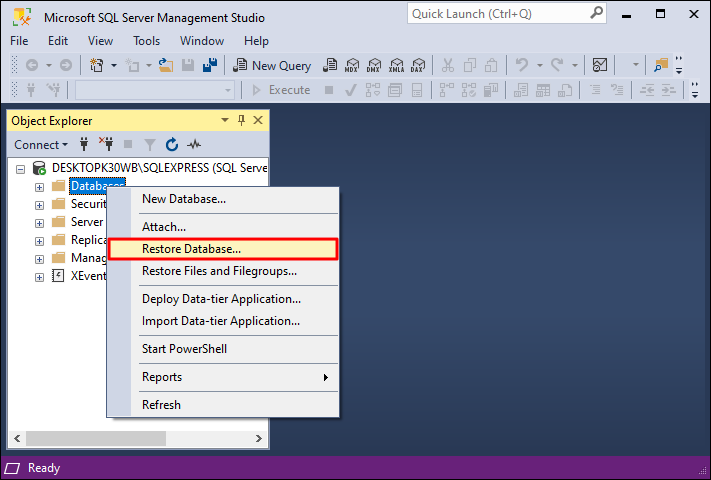The image size is (711, 480).
Task: Collapse the DESKTOPK30WB\SQLEXPRESS server node
Action: [x=20, y=170]
